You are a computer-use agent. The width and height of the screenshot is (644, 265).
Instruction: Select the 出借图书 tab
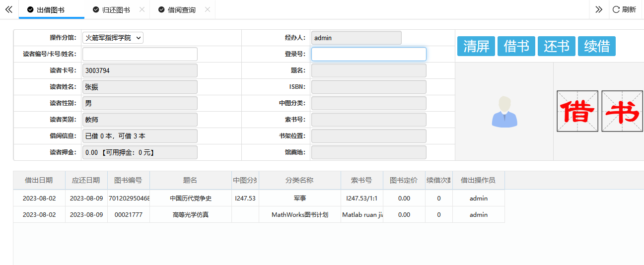50,10
